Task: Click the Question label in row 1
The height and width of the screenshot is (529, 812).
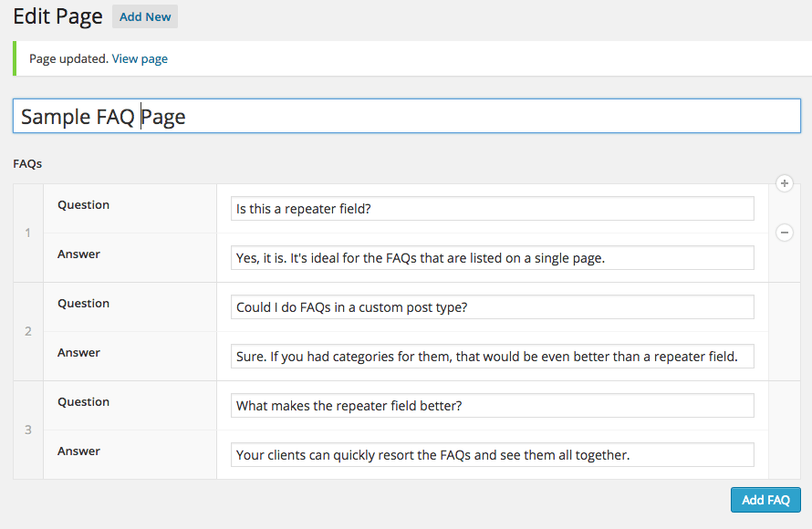Action: [x=83, y=205]
